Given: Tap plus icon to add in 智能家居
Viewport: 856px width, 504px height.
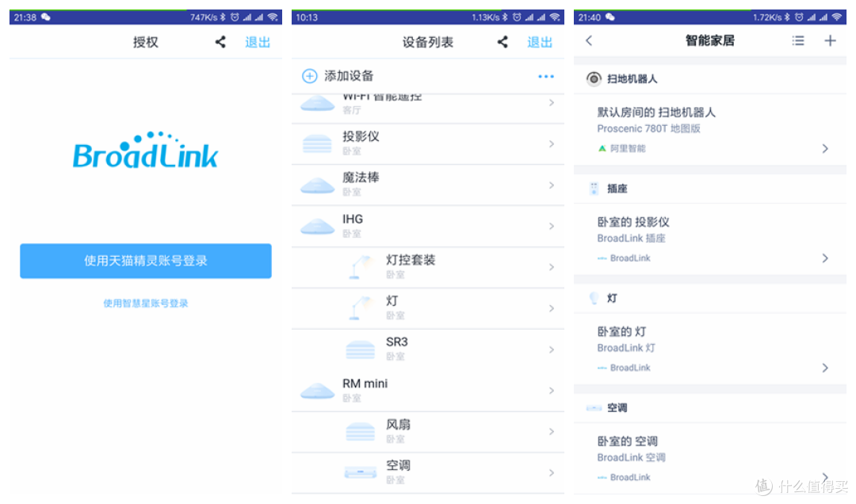Looking at the screenshot, I should point(830,40).
